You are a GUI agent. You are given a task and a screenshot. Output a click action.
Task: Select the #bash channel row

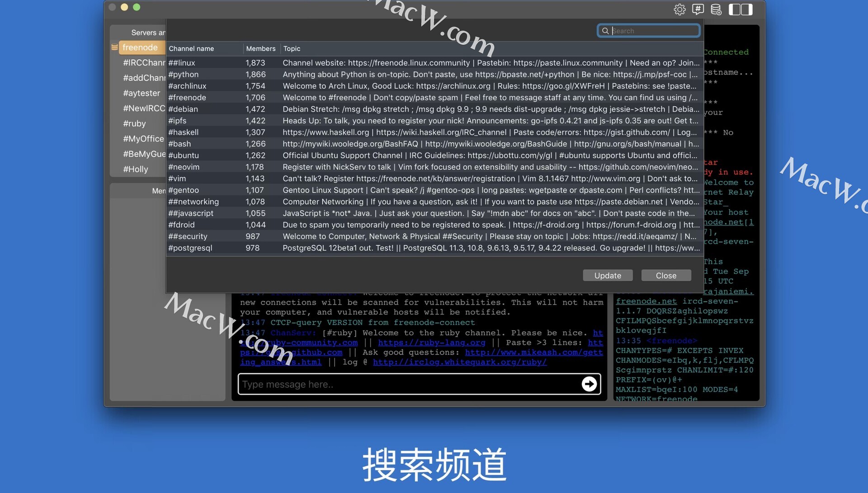click(x=434, y=144)
